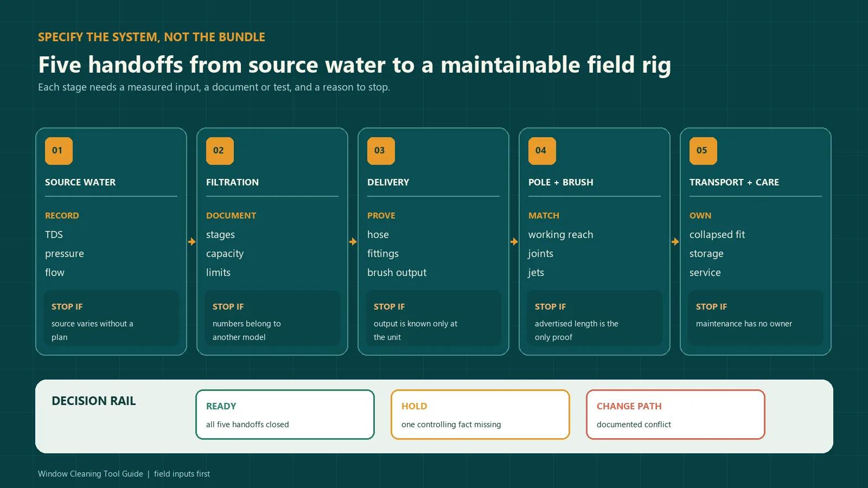Click the PROVE label
Viewport: 868px width, 488px height.
[x=381, y=215]
